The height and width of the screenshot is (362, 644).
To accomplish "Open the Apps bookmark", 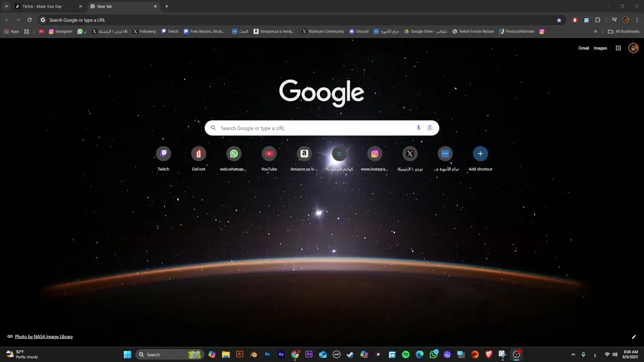I will point(12,31).
